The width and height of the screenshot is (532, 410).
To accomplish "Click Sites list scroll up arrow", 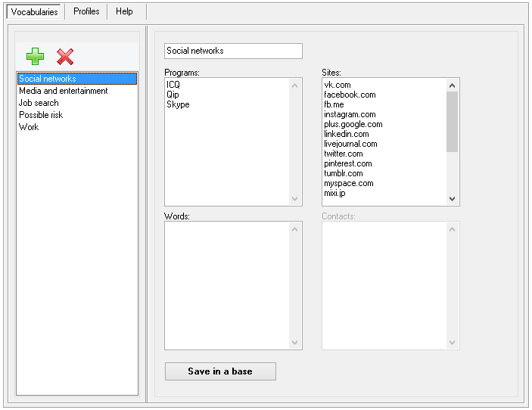I will [x=452, y=85].
